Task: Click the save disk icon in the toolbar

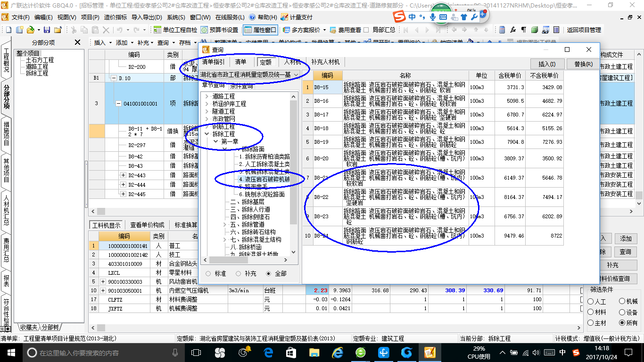Action: coord(47,30)
